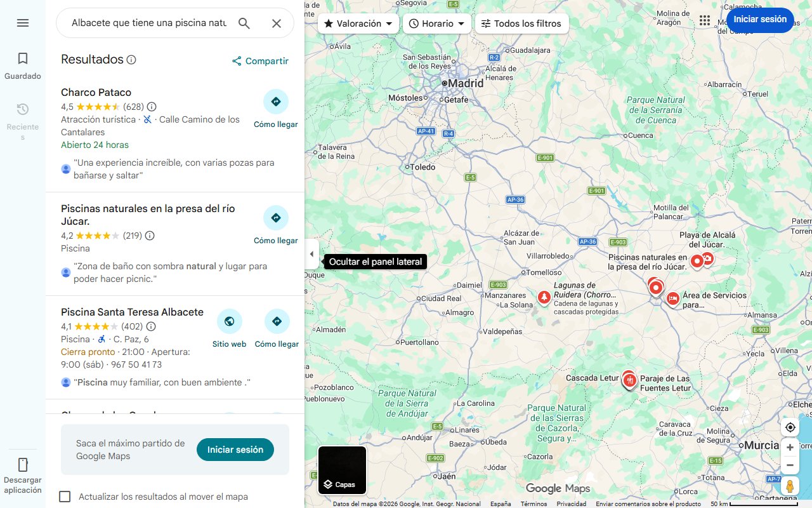The image size is (812, 508).
Task: Expand the Horario hours filter
Action: coord(437,23)
